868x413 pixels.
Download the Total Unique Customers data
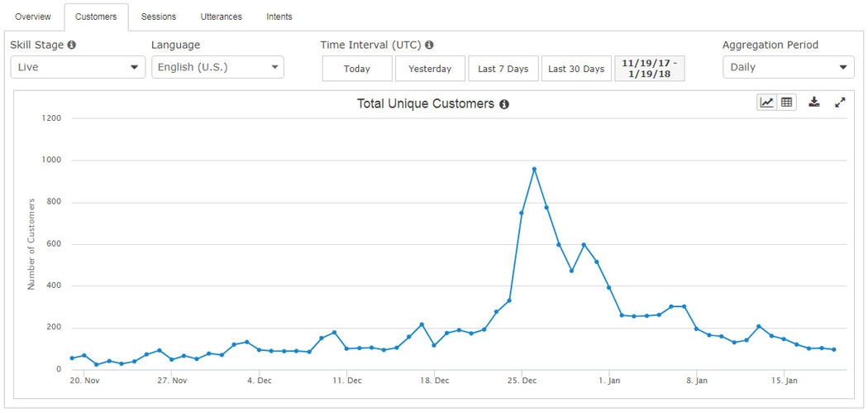click(813, 102)
